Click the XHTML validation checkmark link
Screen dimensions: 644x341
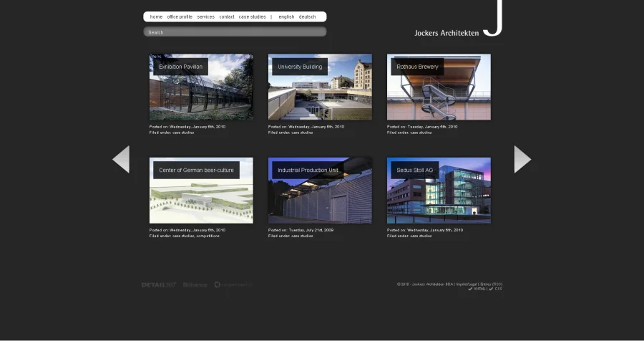pyautogui.click(x=477, y=289)
